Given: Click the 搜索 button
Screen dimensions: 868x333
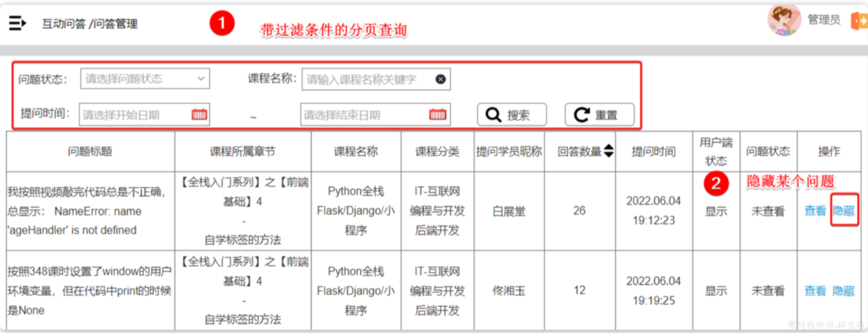Looking at the screenshot, I should pyautogui.click(x=512, y=114).
